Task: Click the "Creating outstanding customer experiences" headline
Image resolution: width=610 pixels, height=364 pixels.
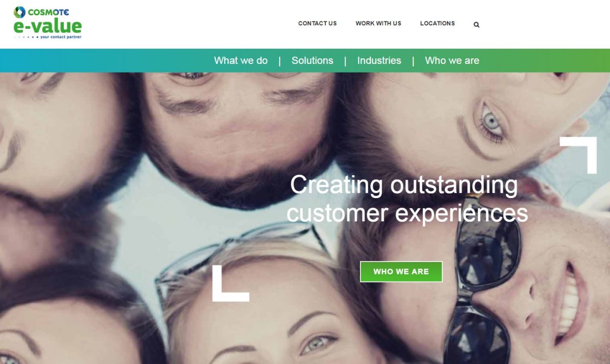Action: point(407,199)
